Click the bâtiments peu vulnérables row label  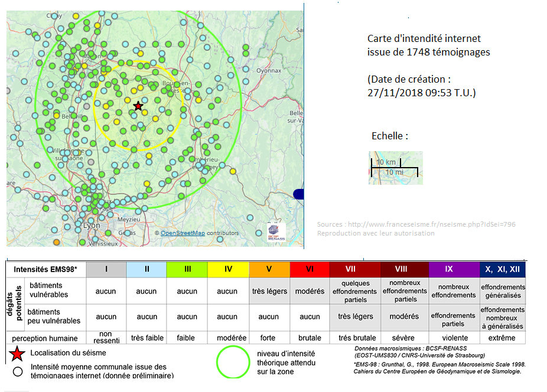[x=54, y=316]
